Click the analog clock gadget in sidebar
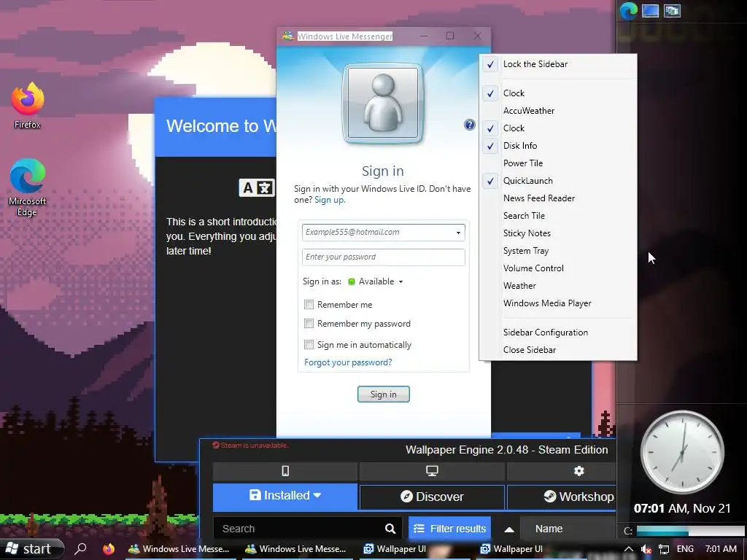This screenshot has width=747, height=560. (682, 452)
